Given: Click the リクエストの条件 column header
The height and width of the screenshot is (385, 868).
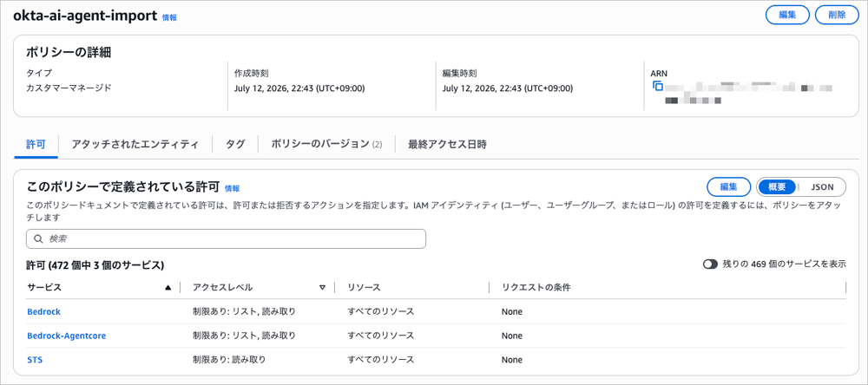Looking at the screenshot, I should (x=536, y=288).
